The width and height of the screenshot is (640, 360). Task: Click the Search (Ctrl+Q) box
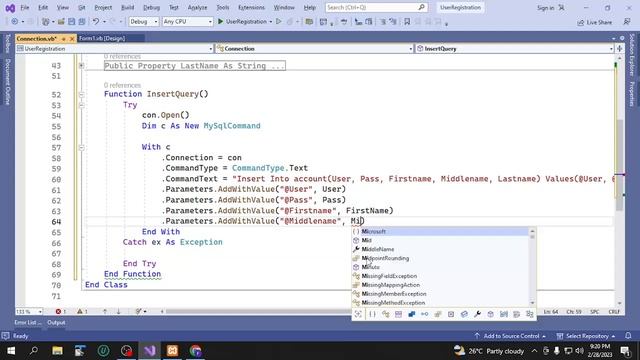(x=376, y=7)
